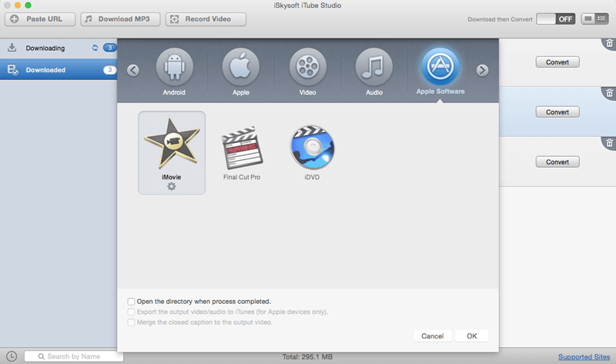Click the Record Video button

pos(206,18)
